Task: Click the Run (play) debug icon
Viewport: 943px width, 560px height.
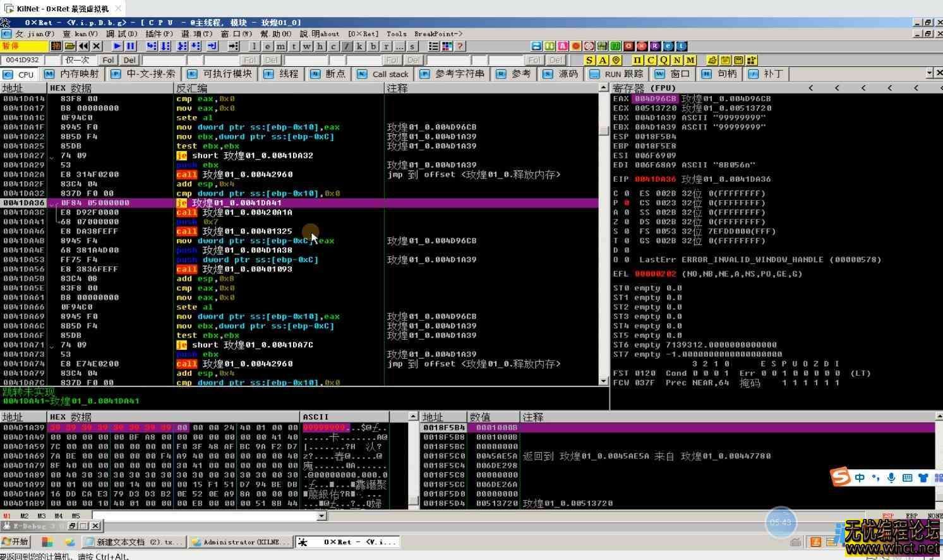Action: tap(117, 46)
